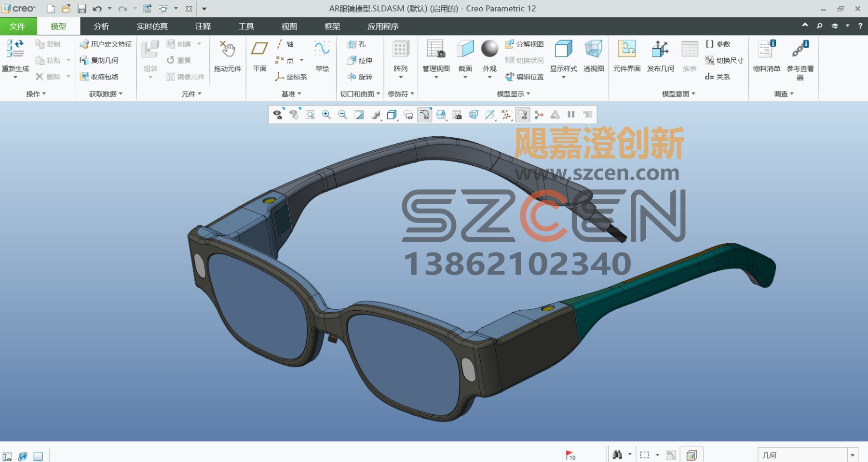This screenshot has height=462, width=868.
Task: Toggle datum display filters in graphics toolbar
Action: pyautogui.click(x=506, y=115)
